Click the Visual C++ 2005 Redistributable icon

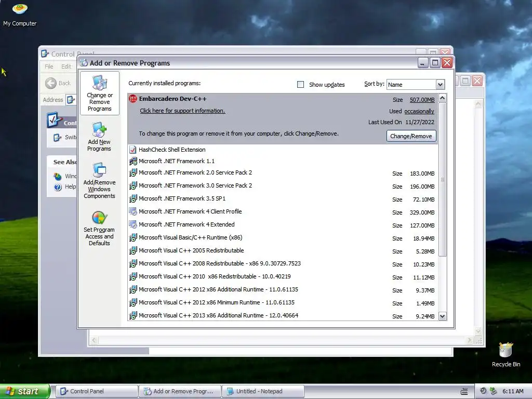(x=132, y=250)
